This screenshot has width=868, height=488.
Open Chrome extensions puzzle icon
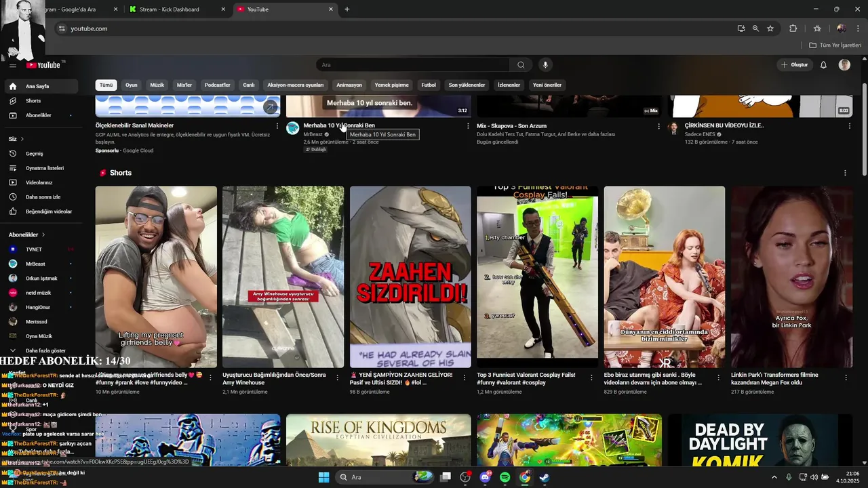click(793, 28)
